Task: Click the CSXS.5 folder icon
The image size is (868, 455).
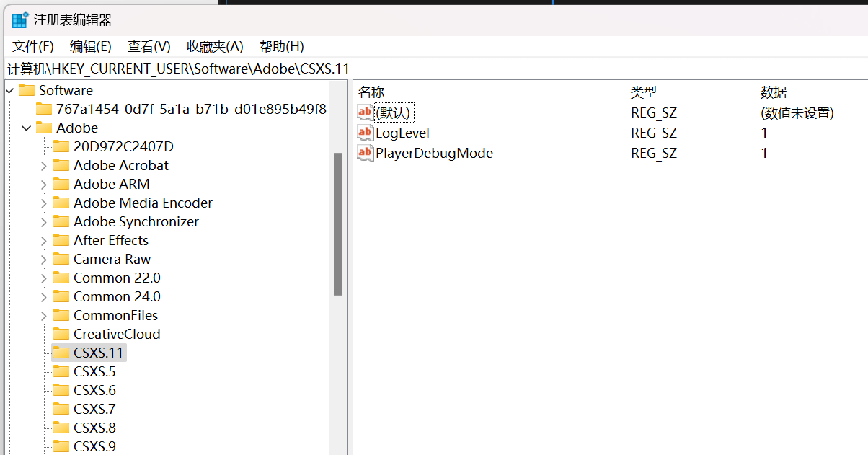Action: click(x=61, y=371)
